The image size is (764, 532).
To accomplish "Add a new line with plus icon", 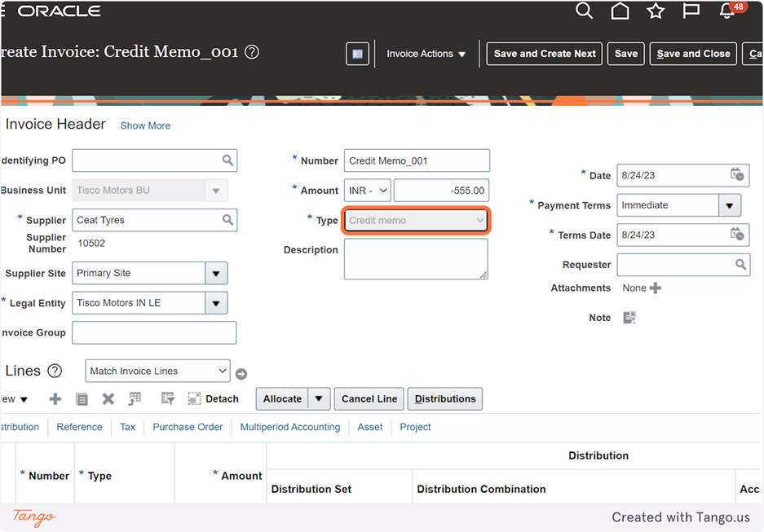I will tap(55, 399).
